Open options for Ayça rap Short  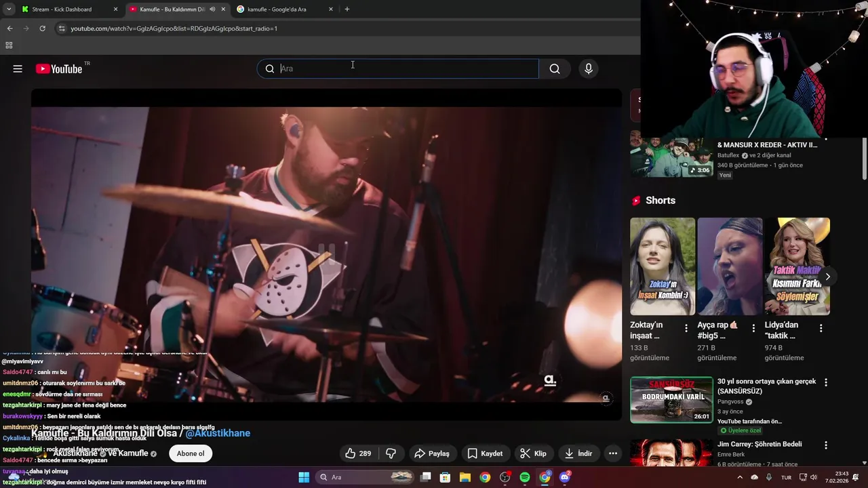pyautogui.click(x=753, y=328)
